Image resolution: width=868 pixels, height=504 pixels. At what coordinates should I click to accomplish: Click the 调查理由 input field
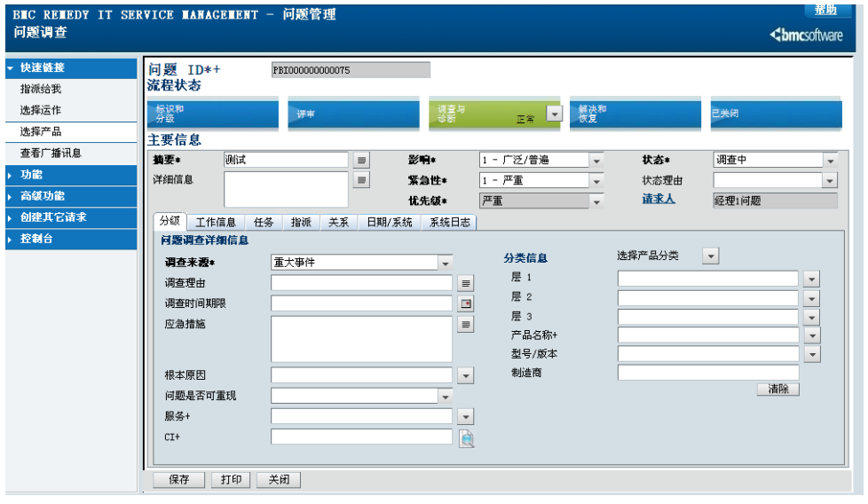(x=361, y=283)
